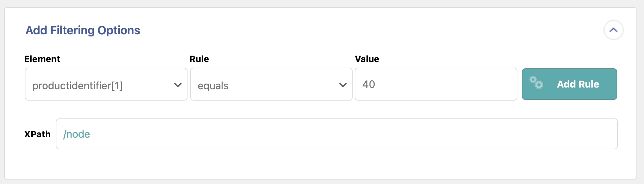The height and width of the screenshot is (184, 644).
Task: Click the /node text in XPath field
Action: coord(77,134)
